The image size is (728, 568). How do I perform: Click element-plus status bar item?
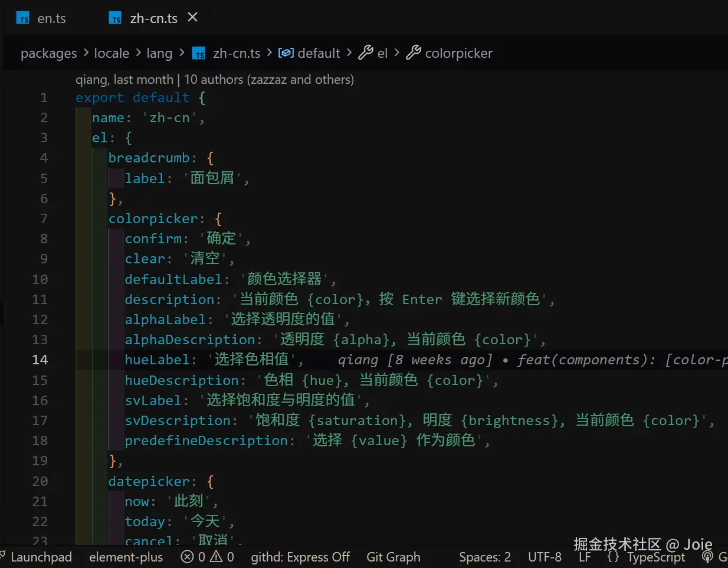(126, 557)
